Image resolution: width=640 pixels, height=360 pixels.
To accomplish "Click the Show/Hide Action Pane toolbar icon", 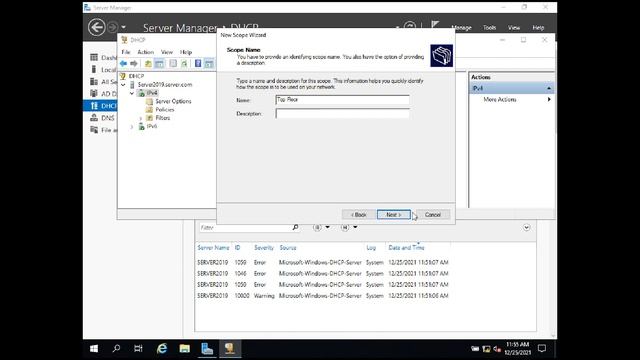I will point(209,64).
